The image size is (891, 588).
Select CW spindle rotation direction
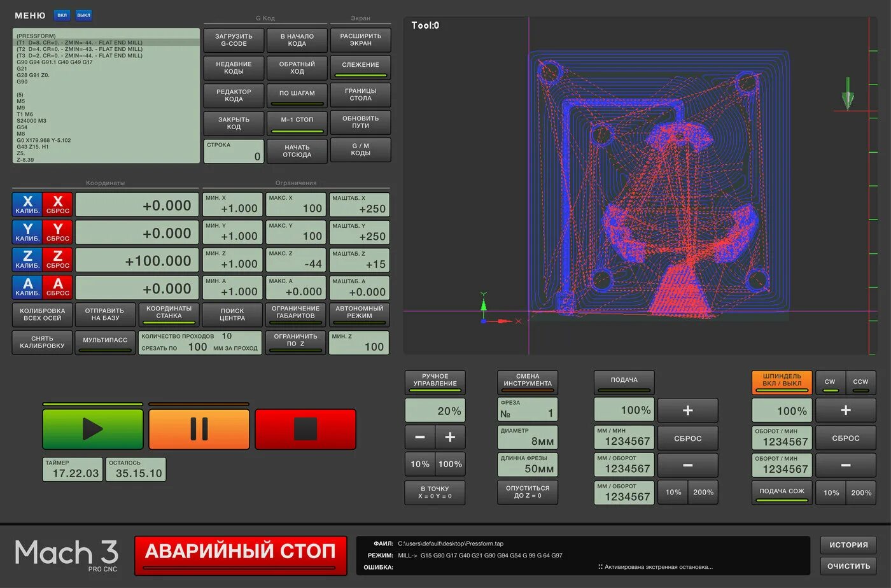[x=829, y=382]
